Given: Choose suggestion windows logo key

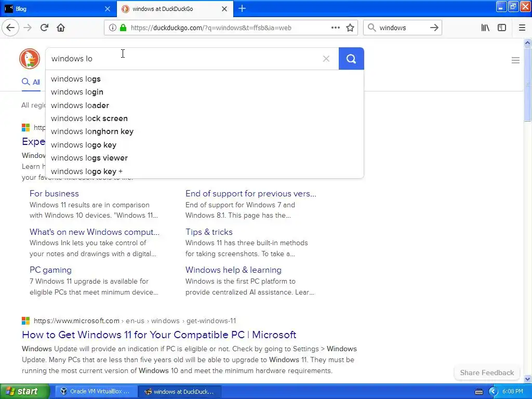Looking at the screenshot, I should click(205, 145).
